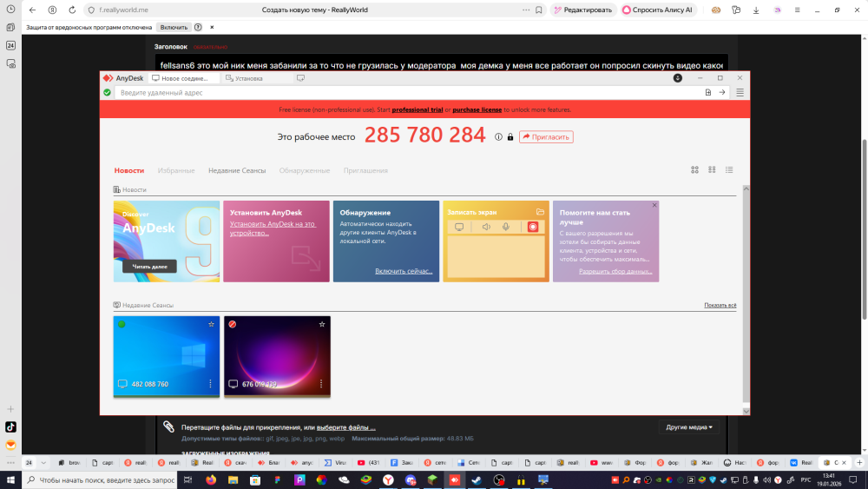
Task: Switch AnyDesk sessions to large tile view
Action: [694, 170]
